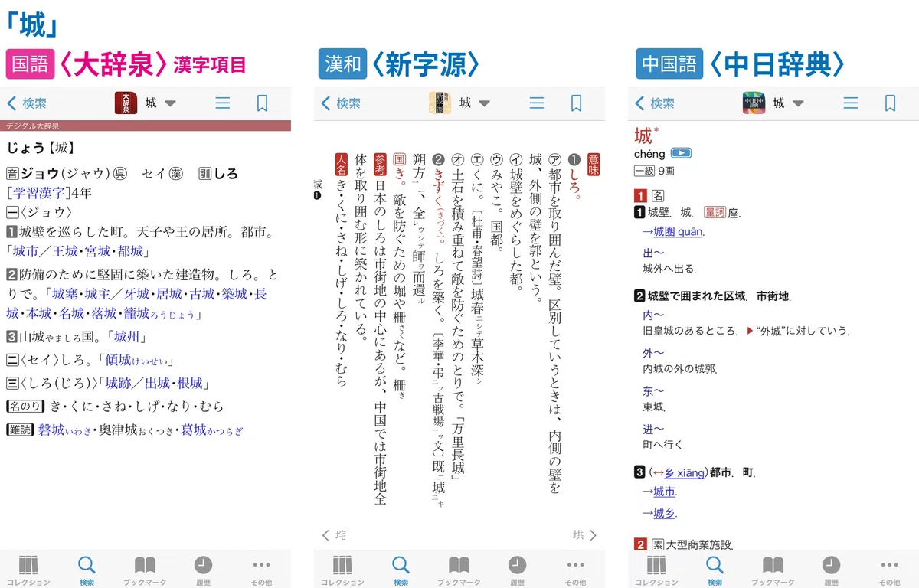
Task: Go back to 検索 in 新字源 panel
Action: pyautogui.click(x=341, y=103)
